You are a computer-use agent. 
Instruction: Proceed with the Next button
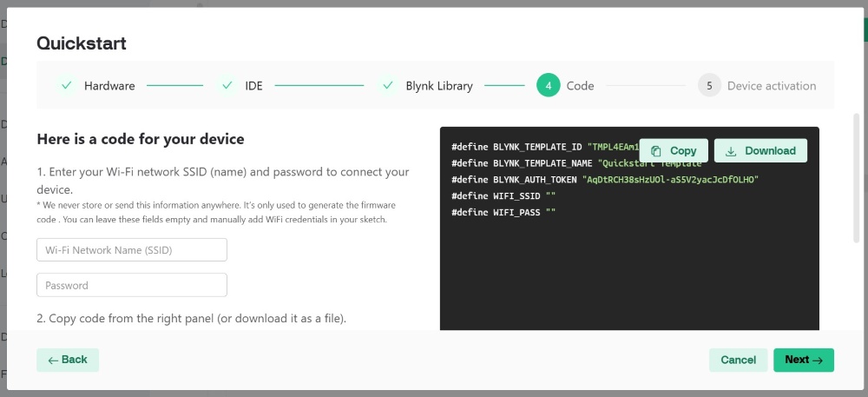tap(803, 360)
